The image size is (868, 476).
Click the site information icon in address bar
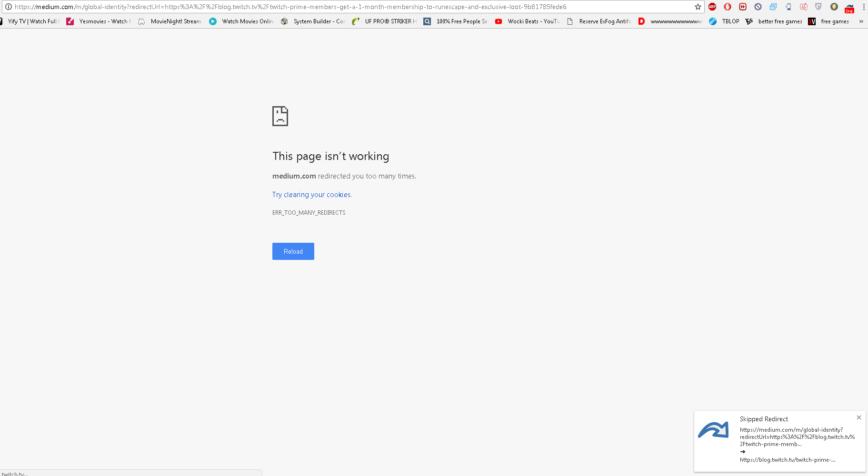[x=8, y=7]
